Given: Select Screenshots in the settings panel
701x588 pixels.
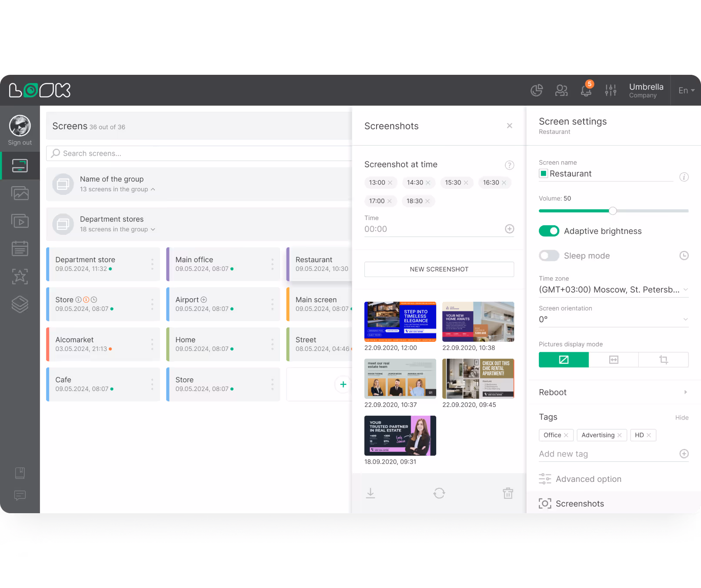Looking at the screenshot, I should coord(580,503).
